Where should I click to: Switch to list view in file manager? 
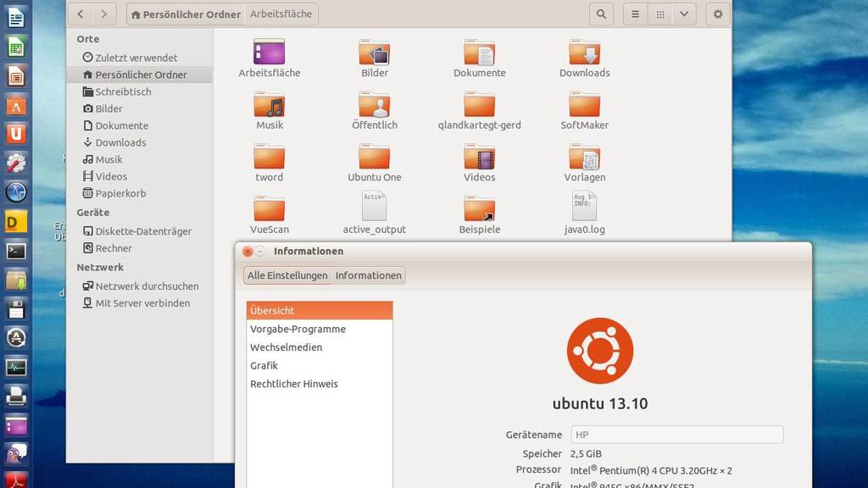click(x=635, y=14)
